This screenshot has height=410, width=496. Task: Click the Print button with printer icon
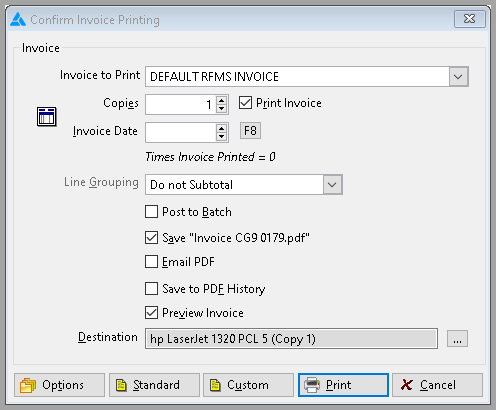click(x=343, y=385)
